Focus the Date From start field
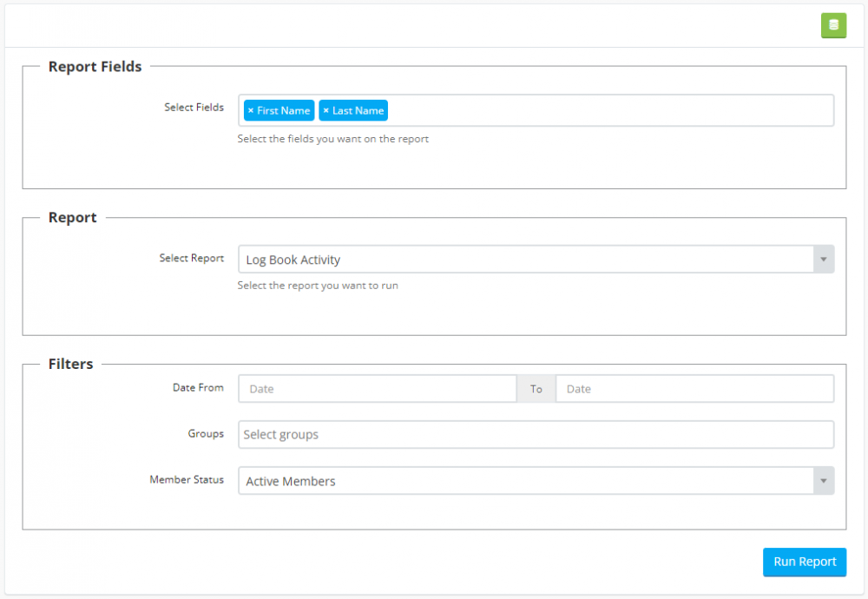 (378, 389)
